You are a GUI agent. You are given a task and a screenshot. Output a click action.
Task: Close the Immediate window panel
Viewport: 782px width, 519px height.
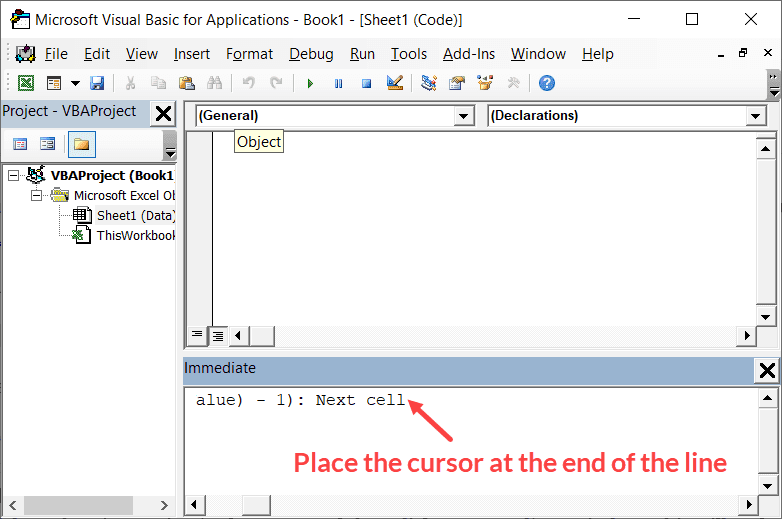[767, 370]
